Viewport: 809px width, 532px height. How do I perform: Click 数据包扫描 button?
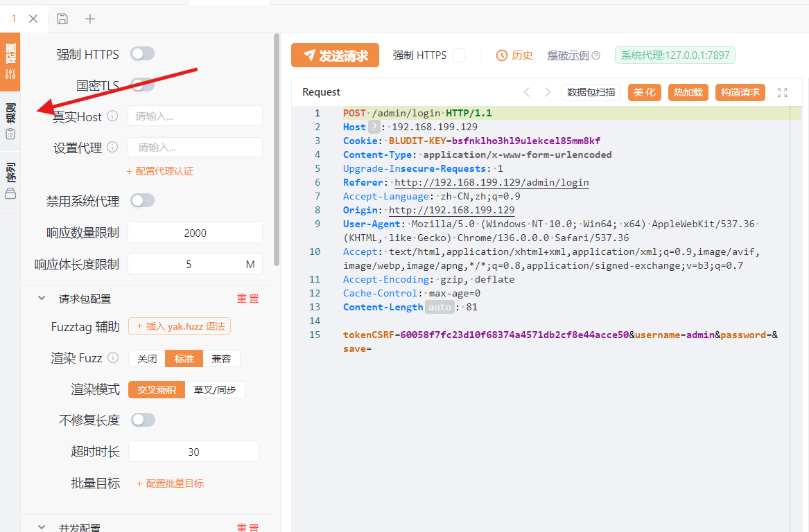point(591,92)
